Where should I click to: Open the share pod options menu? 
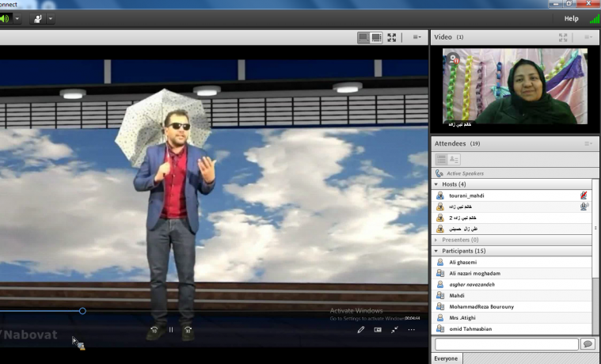click(417, 37)
